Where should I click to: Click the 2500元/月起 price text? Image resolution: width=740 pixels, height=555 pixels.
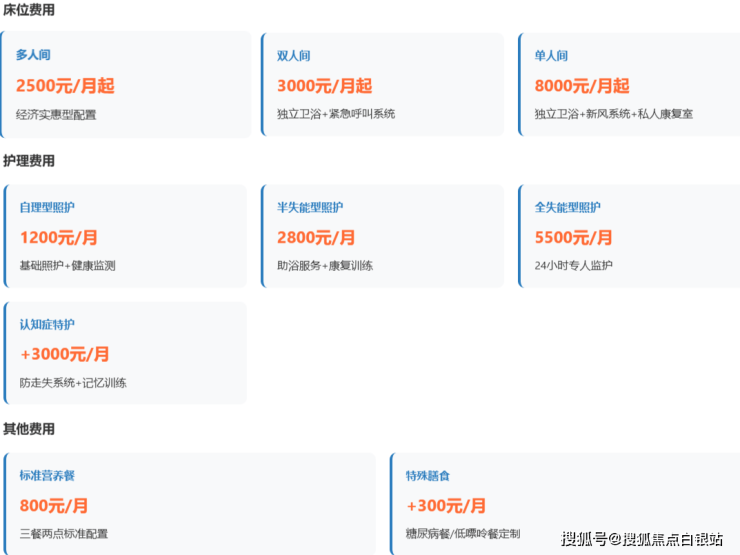65,86
